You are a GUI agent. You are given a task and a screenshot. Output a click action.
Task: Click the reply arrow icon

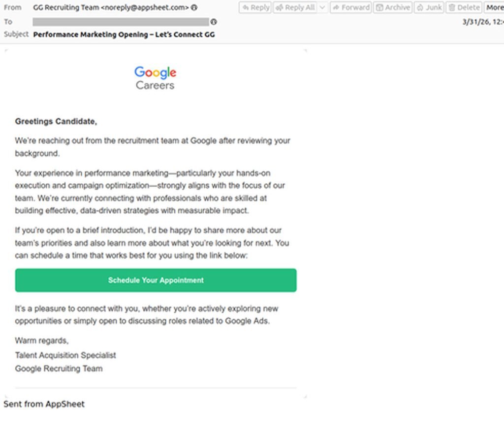coord(246,8)
